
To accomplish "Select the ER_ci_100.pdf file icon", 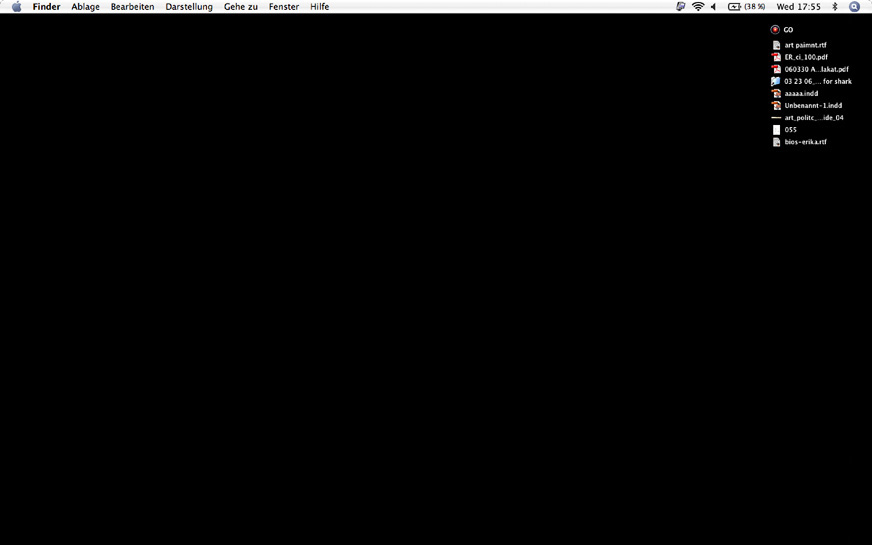I will coord(776,57).
